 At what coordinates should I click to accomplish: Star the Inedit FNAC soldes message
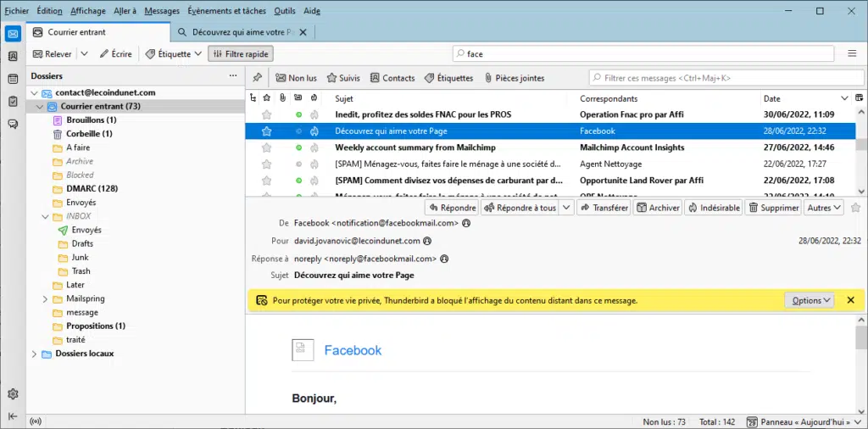[x=267, y=114]
